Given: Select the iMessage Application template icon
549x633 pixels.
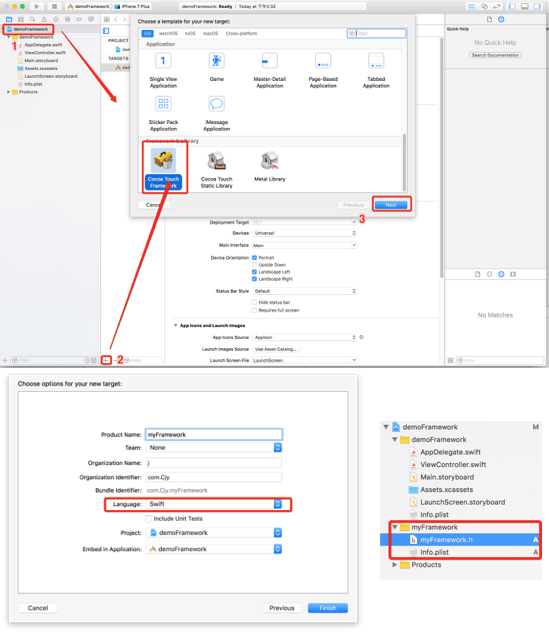Looking at the screenshot, I should (216, 104).
